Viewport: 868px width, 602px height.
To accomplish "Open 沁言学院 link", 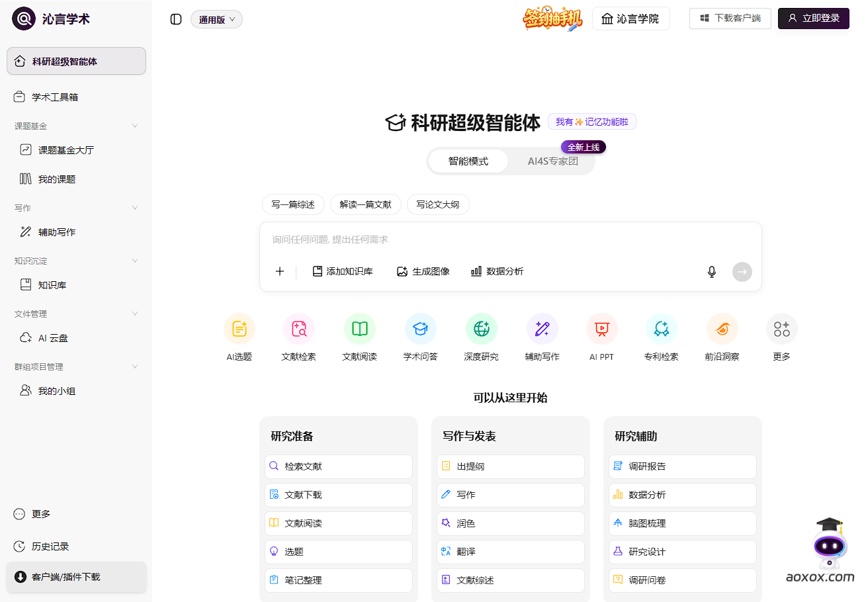I will pos(630,19).
